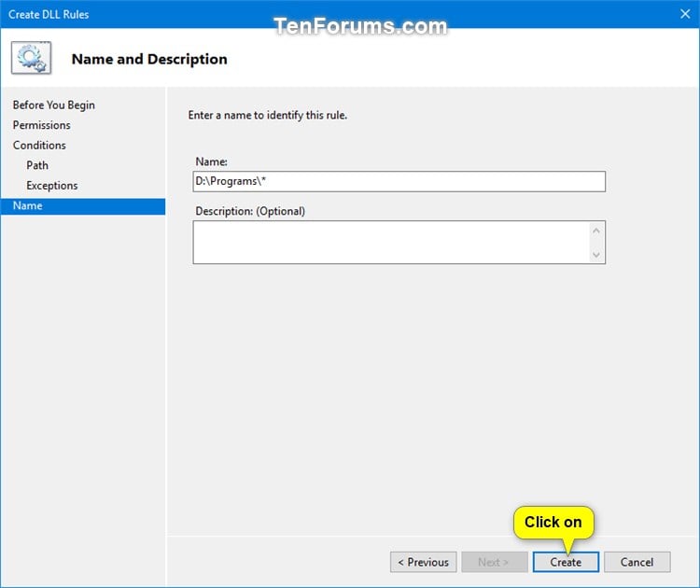Click the disabled Next button
Viewport: 700px width, 588px height.
tap(495, 562)
